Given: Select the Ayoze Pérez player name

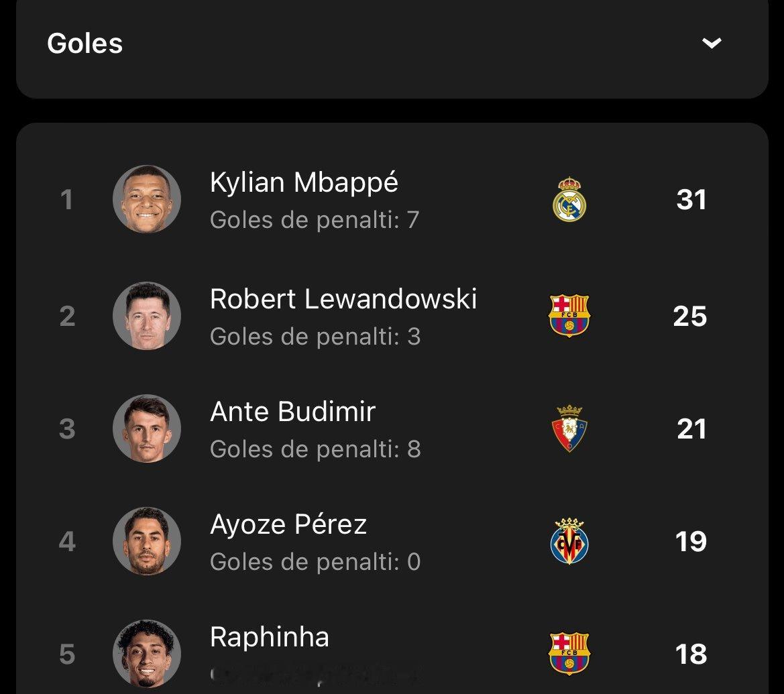Looking at the screenshot, I should (288, 524).
